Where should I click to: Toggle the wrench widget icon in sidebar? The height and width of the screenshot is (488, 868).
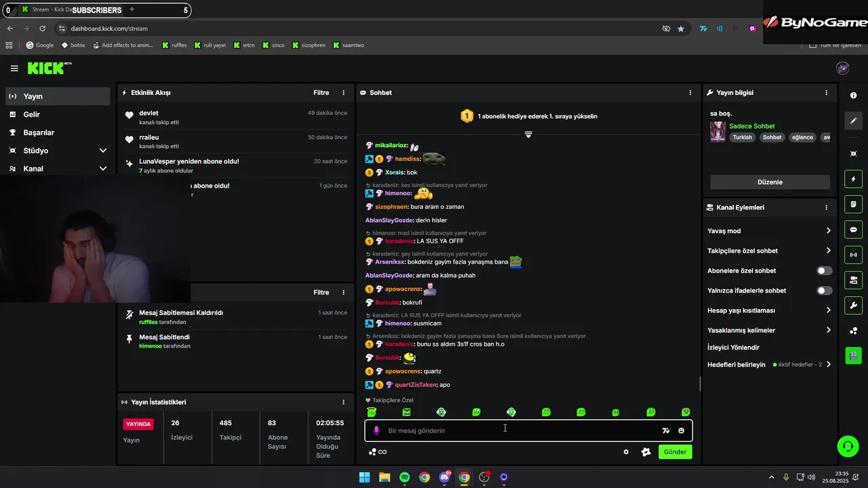click(x=853, y=305)
